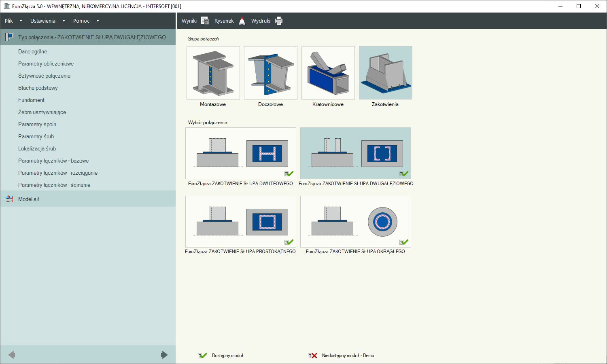The height and width of the screenshot is (364, 607).
Task: Select the Model sił panel header
Action: pyautogui.click(x=88, y=199)
